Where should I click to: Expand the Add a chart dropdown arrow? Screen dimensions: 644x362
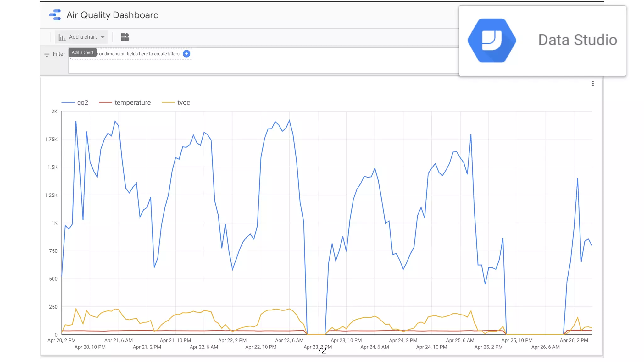103,37
